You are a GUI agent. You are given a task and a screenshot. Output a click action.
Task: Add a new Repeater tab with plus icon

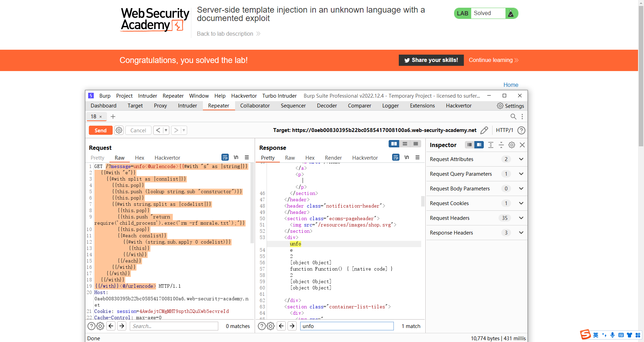click(113, 117)
